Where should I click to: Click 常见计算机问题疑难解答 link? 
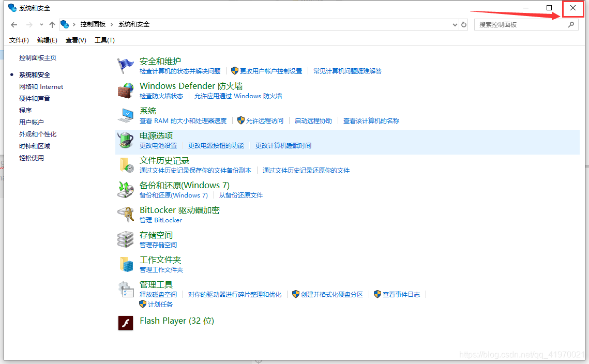(348, 71)
